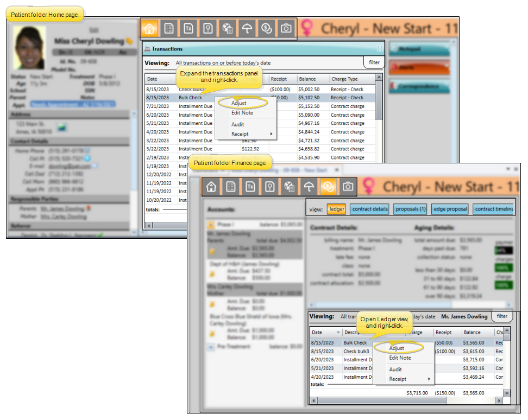528x420 pixels.
Task: Open the checklist icon in the upper Home page toolbar
Action: (x=169, y=29)
